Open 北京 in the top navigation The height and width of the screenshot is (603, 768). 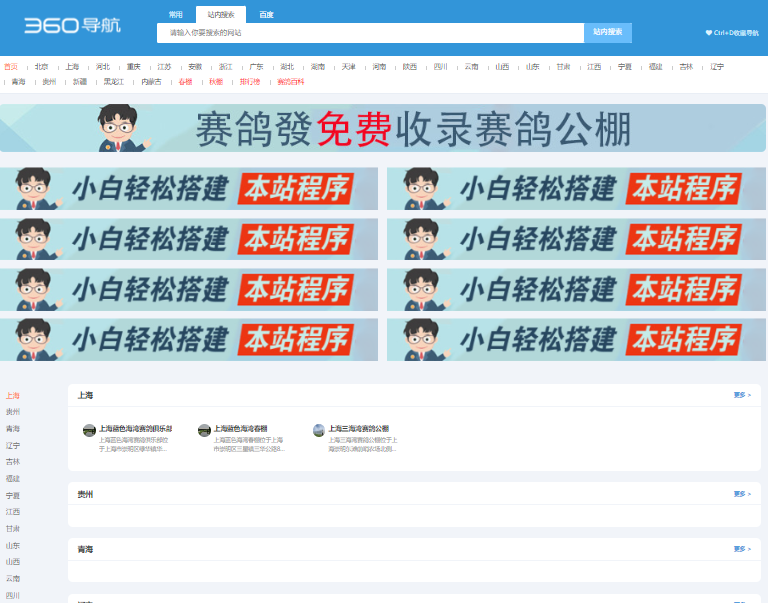pos(42,67)
